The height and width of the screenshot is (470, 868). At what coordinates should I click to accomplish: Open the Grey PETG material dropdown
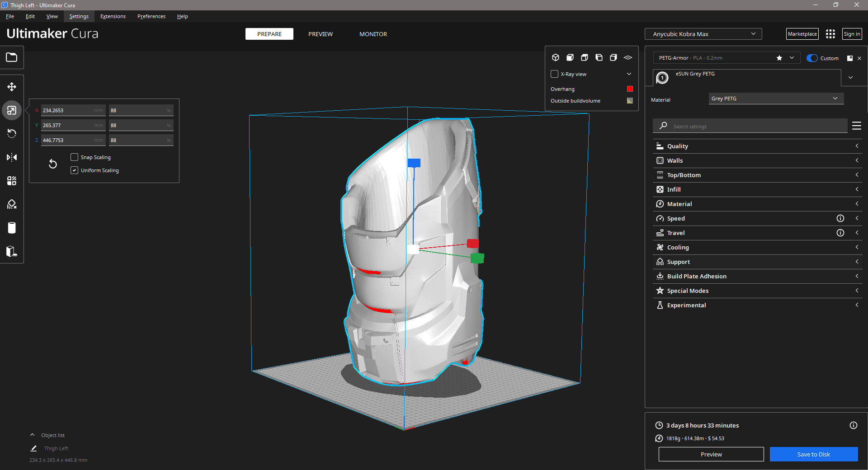[x=776, y=99]
